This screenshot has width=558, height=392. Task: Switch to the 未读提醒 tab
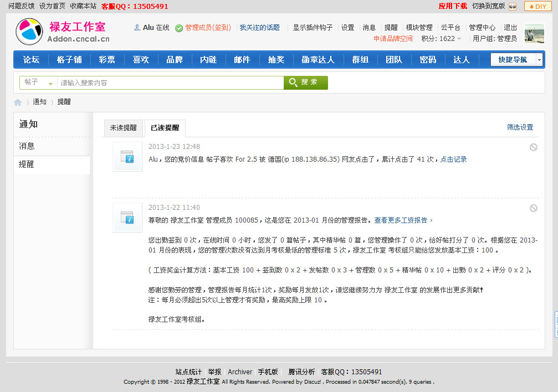tap(123, 128)
